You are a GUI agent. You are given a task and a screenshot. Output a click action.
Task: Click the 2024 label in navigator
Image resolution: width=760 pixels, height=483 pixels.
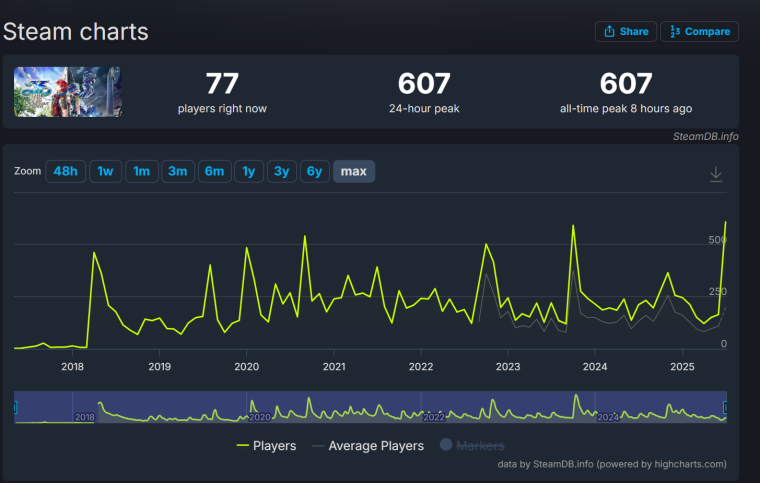608,417
